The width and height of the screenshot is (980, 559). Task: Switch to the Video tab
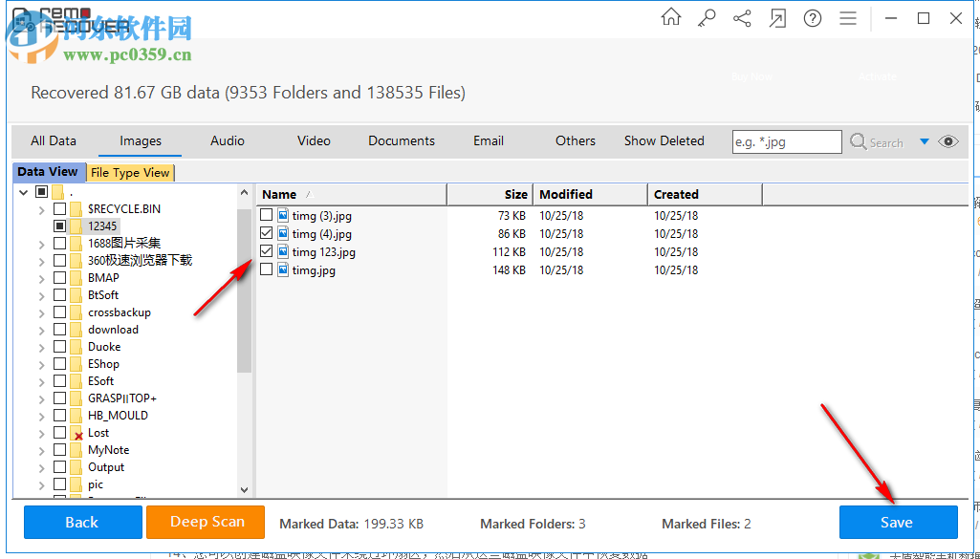tap(314, 141)
